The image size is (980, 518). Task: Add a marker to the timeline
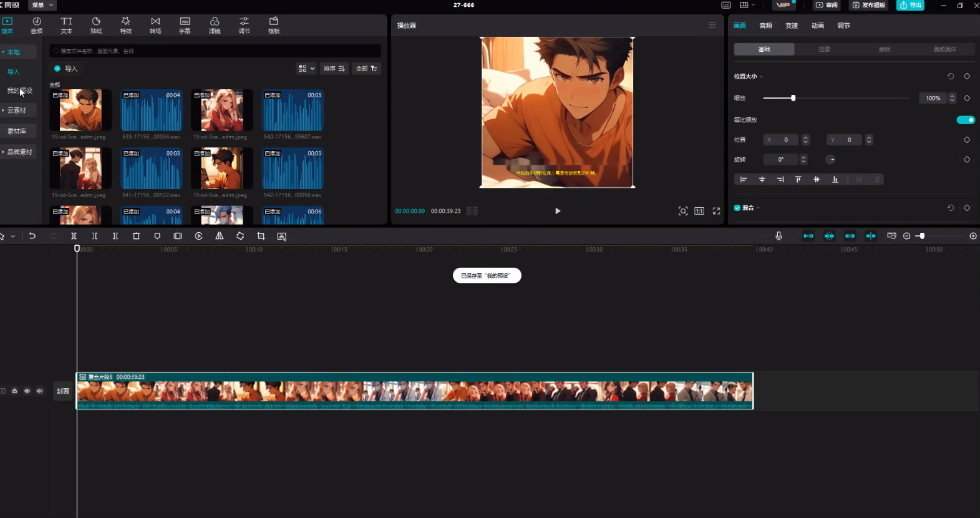157,236
